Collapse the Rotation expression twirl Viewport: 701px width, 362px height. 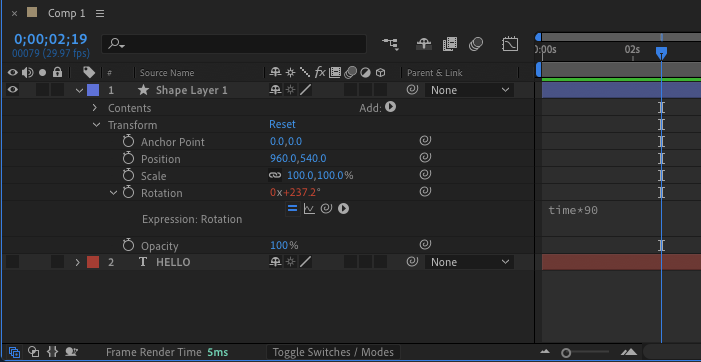point(114,193)
